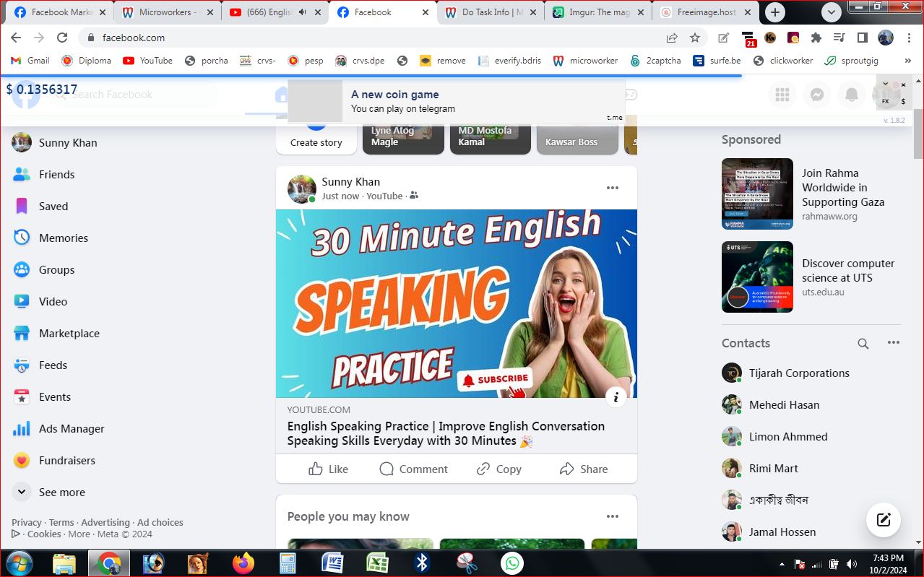The image size is (924, 577).
Task: Open People you may know options menu
Action: 613,516
